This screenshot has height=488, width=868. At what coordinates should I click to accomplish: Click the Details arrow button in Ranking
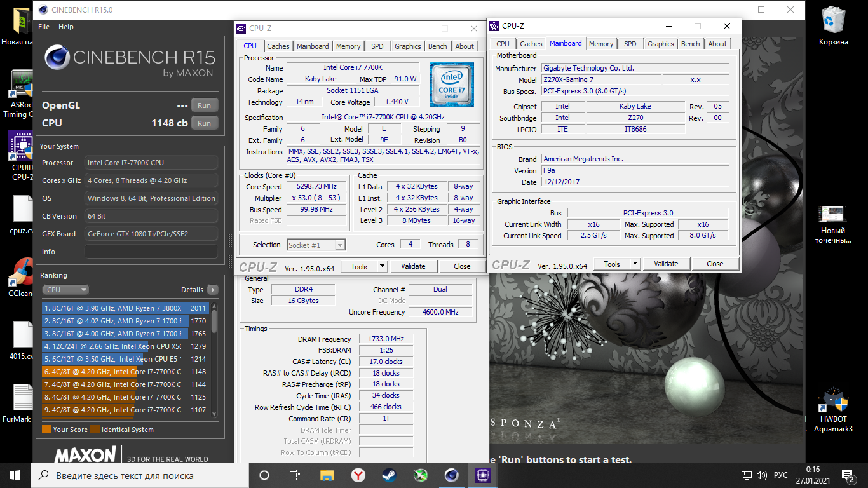coord(213,290)
